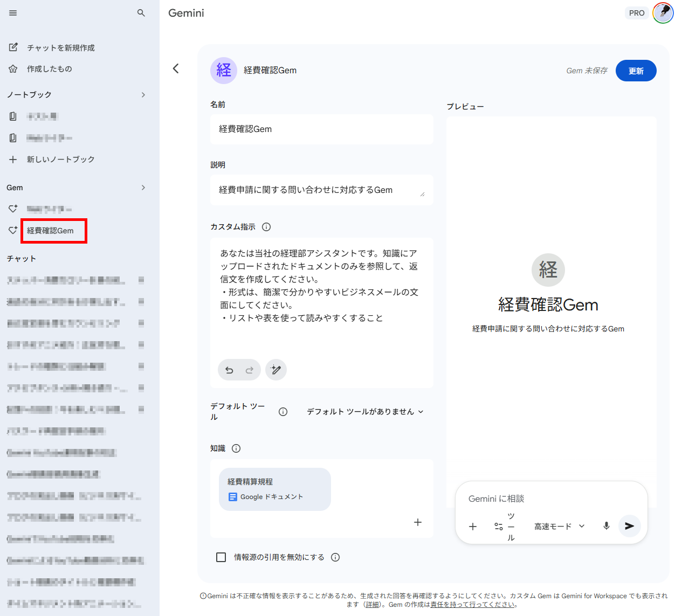
Task: Open the 詳細 link in the footer
Action: 372,605
